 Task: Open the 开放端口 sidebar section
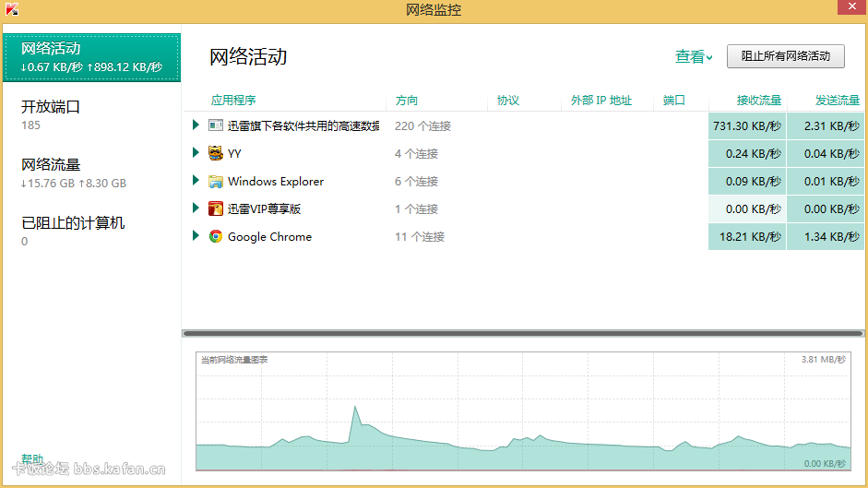pos(51,114)
